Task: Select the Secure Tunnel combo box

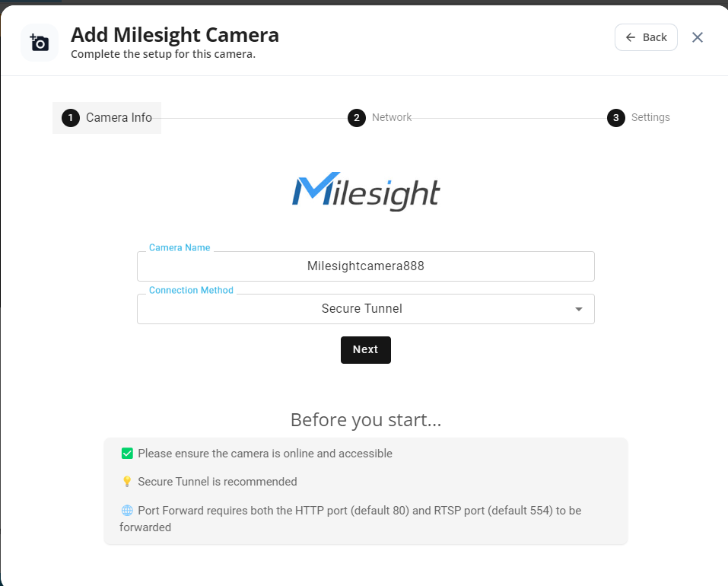Action: pos(366,309)
